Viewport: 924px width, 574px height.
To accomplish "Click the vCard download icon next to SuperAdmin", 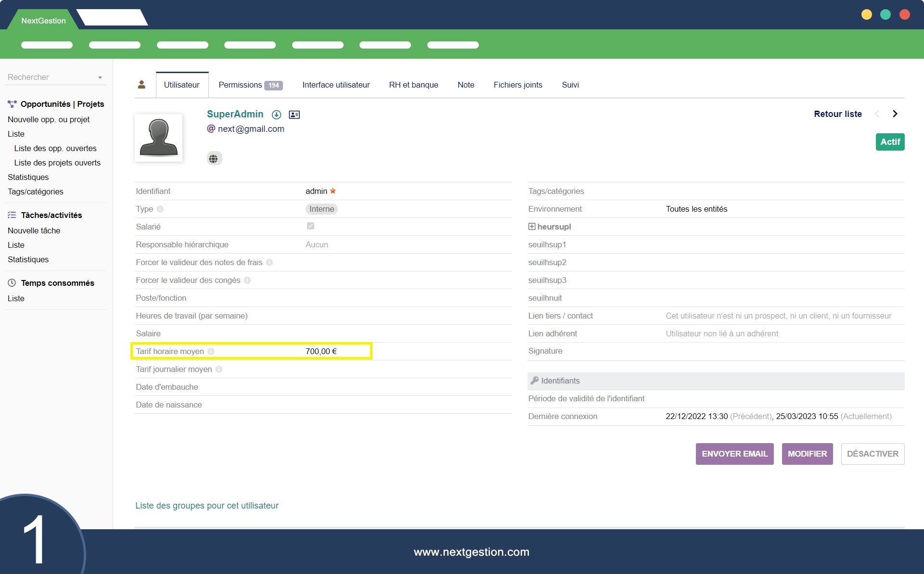I will [276, 115].
